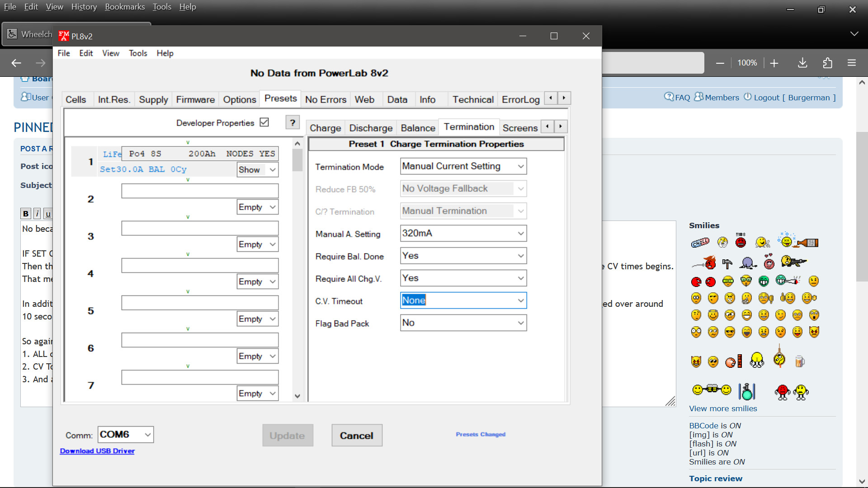Click the browser zoom in plus icon
The image size is (868, 488).
point(774,63)
